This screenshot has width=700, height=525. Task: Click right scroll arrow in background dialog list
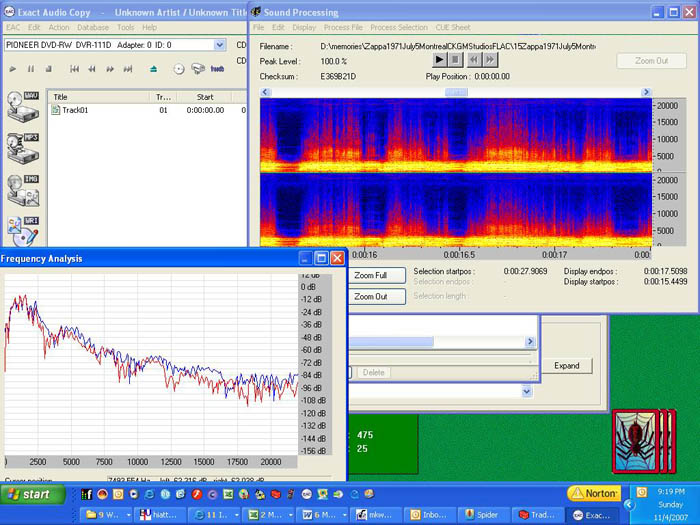click(530, 342)
